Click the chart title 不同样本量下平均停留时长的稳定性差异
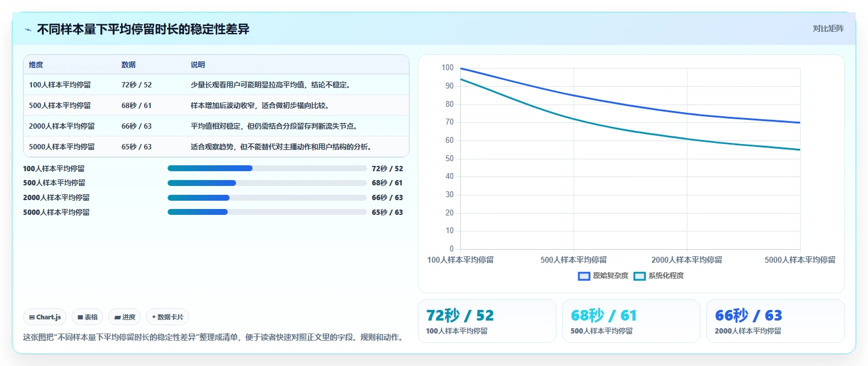 [143, 29]
